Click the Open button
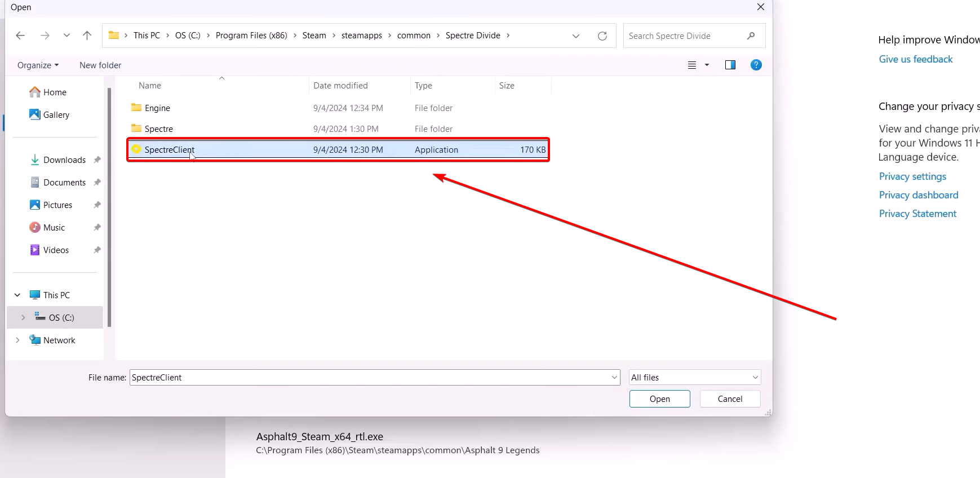This screenshot has width=980, height=478. tap(660, 399)
